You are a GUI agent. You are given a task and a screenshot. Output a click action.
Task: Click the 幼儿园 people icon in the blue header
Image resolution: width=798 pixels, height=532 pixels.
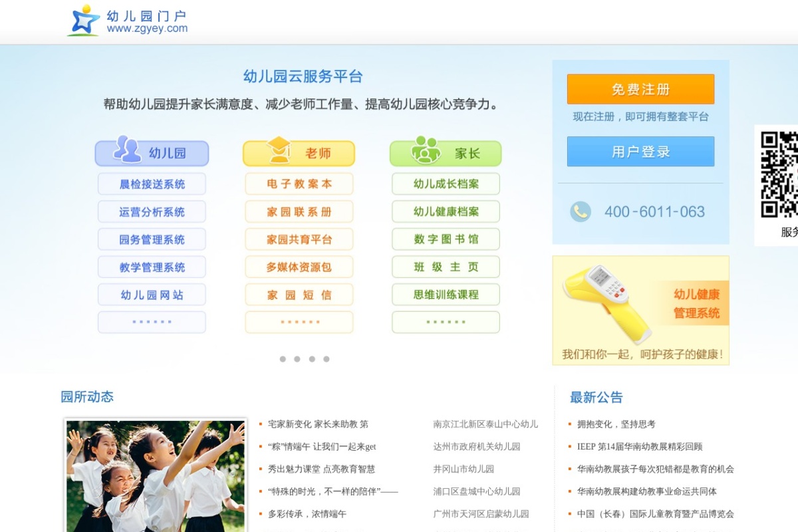pyautogui.click(x=127, y=150)
